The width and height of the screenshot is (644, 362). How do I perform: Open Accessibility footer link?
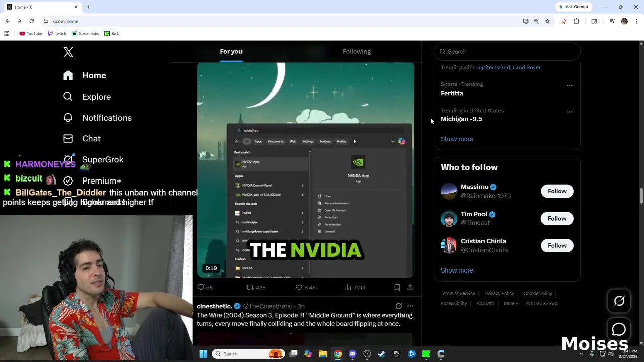(x=454, y=303)
